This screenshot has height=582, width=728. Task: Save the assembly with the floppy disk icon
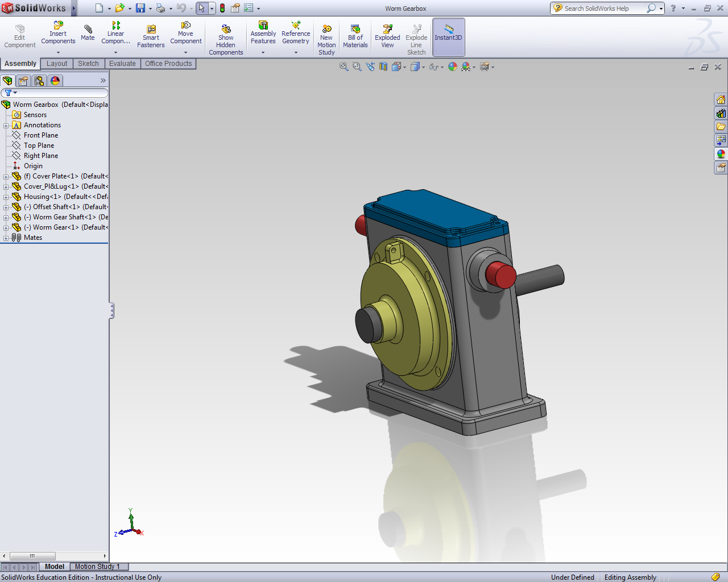[x=140, y=8]
